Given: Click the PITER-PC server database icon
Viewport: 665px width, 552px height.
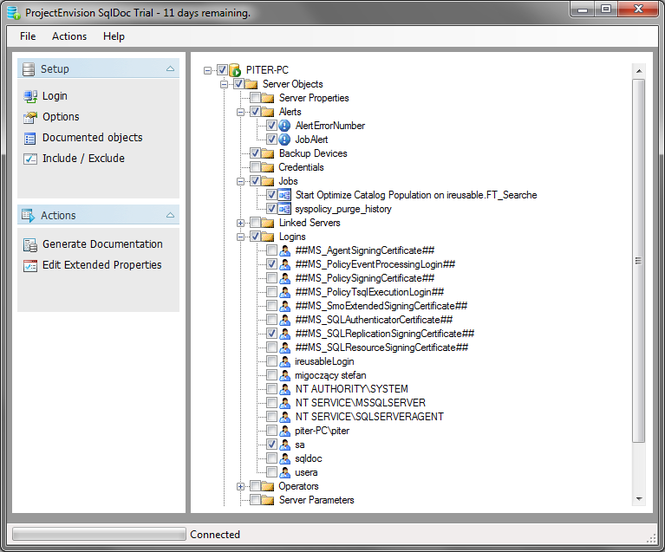Looking at the screenshot, I should click(235, 70).
